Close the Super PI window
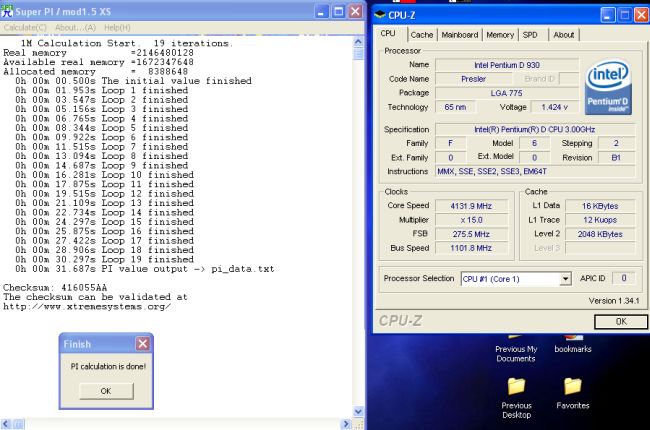 click(355, 12)
